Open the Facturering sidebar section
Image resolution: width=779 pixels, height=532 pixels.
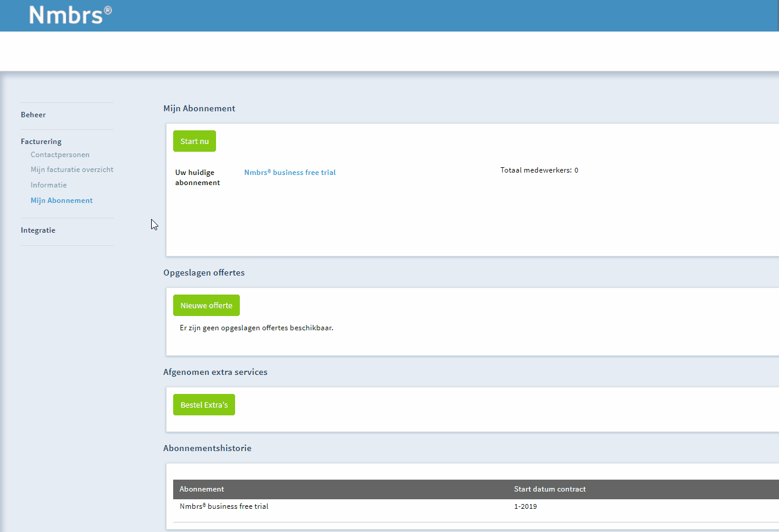pos(41,142)
